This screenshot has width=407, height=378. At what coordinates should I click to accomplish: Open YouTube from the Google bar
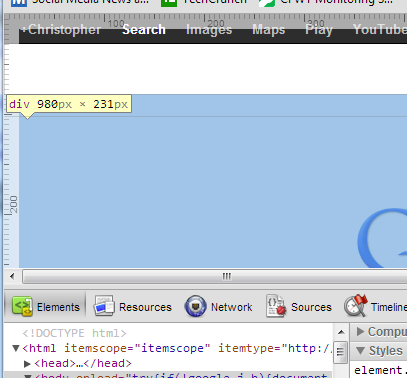coord(380,30)
